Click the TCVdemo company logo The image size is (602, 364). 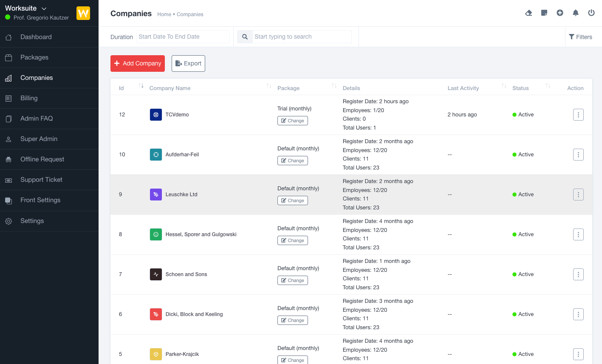(x=156, y=115)
